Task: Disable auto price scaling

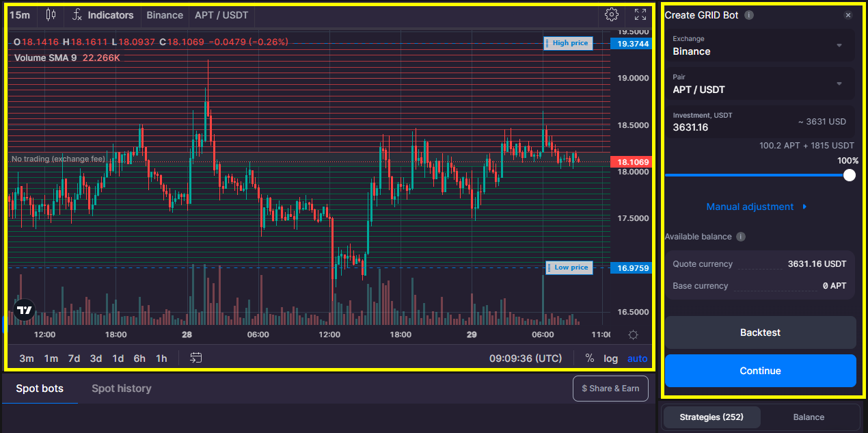Action: coord(637,358)
